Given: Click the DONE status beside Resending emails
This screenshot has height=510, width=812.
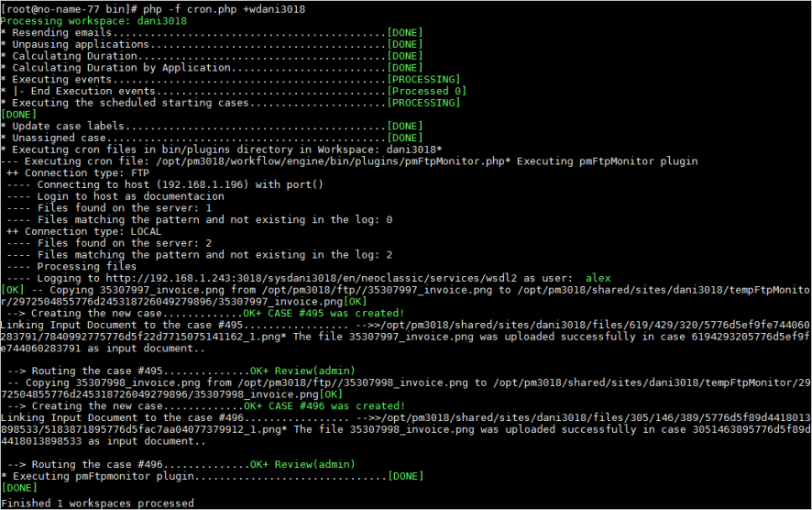Looking at the screenshot, I should click(x=404, y=32).
